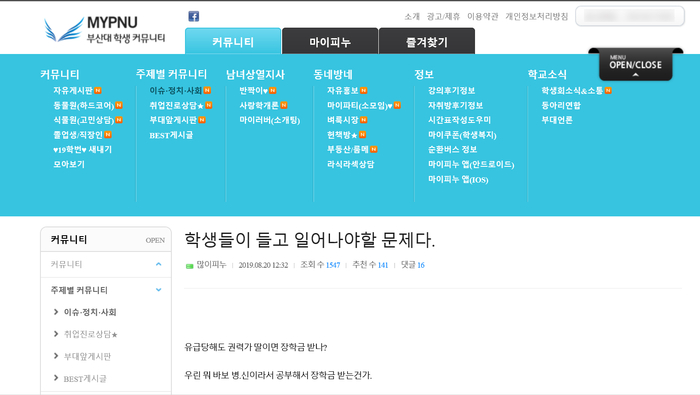The height and width of the screenshot is (395, 700).
Task: Click the author name 많이피누
Action: [x=211, y=265]
